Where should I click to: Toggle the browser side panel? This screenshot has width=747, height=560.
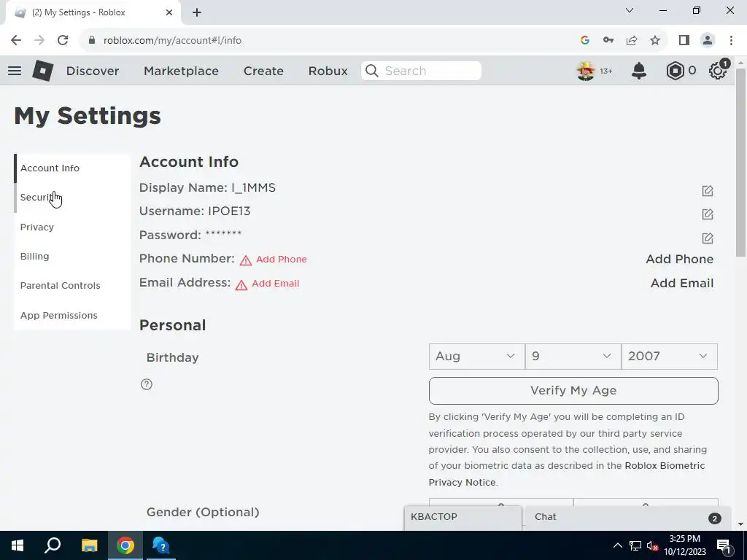[x=684, y=41]
